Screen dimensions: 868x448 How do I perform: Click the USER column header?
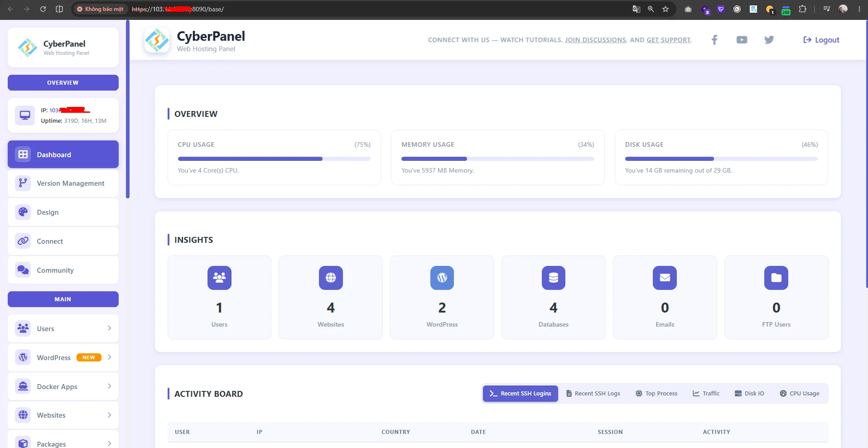click(x=182, y=432)
